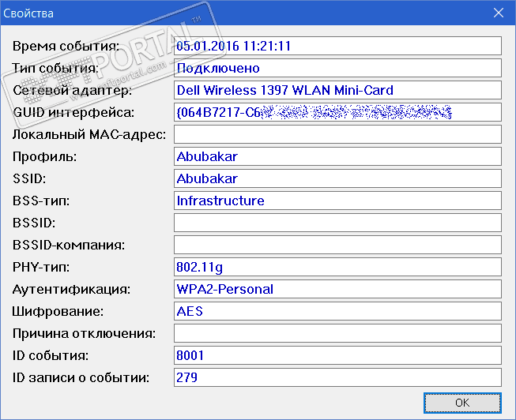Close the Свойства dialog window
This screenshot has height=420, width=516.
coord(498,13)
